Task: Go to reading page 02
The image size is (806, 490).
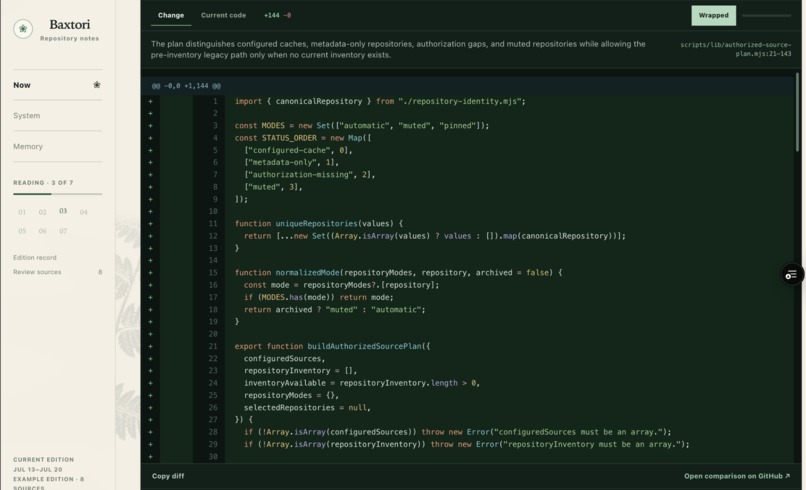Action: point(43,212)
